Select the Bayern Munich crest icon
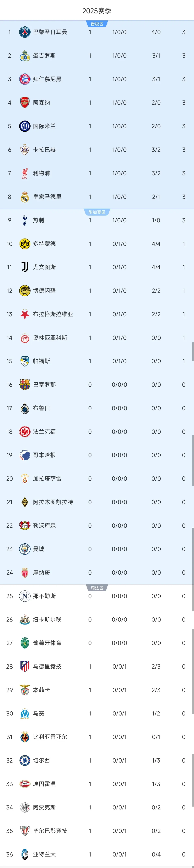Viewport: 194px width, 868px height. 25,79
